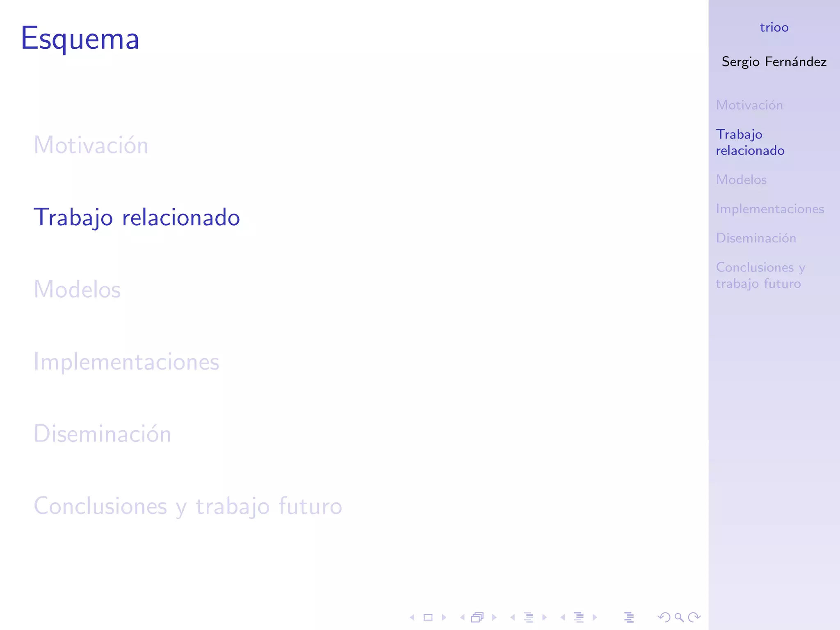Select Diseminación in the main outline
Viewport: 840px width, 630px height.
coord(102,434)
